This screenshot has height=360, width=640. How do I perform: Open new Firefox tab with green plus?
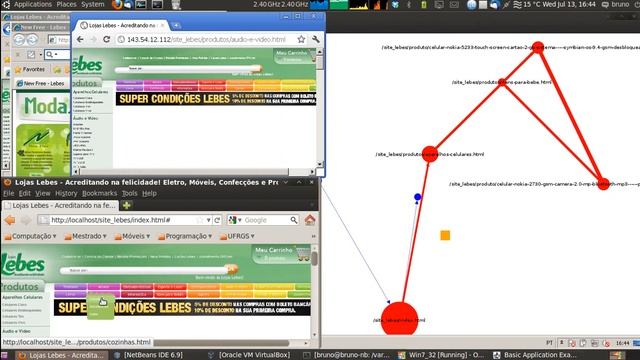point(127,205)
